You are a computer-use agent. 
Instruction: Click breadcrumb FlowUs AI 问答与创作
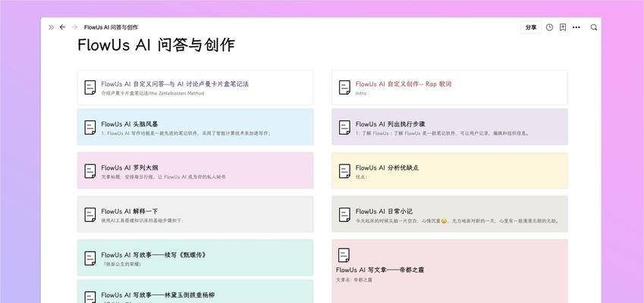111,27
